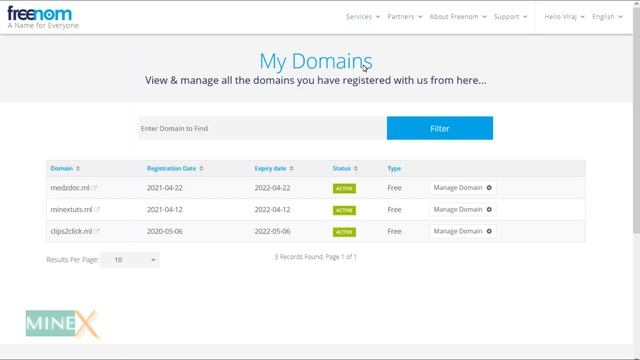Open external link icon beside clips2click.ml
This screenshot has height=360, width=640.
(x=96, y=231)
